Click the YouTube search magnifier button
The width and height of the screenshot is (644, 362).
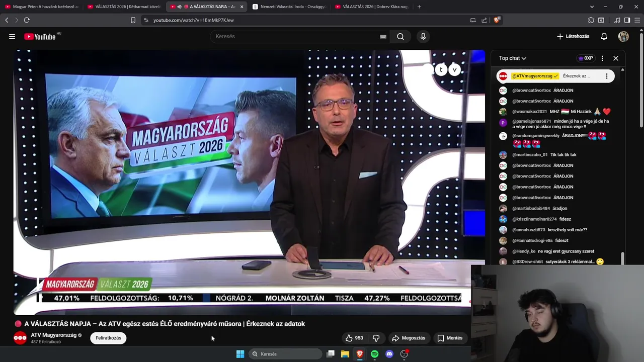pos(400,36)
